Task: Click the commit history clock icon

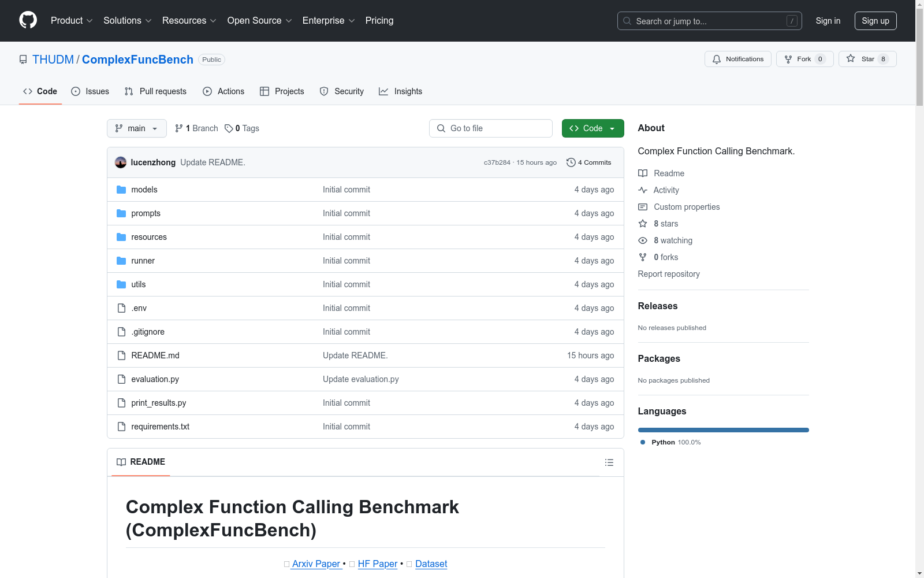Action: click(x=571, y=162)
